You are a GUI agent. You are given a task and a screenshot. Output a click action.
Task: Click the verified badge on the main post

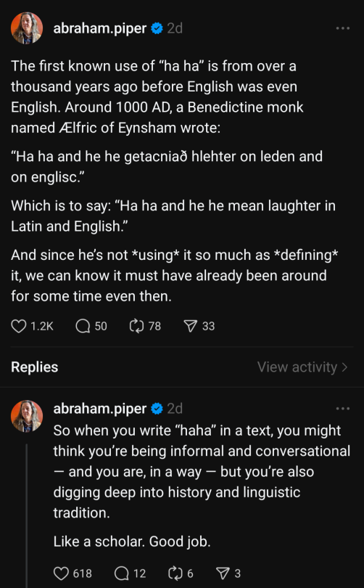tap(157, 28)
